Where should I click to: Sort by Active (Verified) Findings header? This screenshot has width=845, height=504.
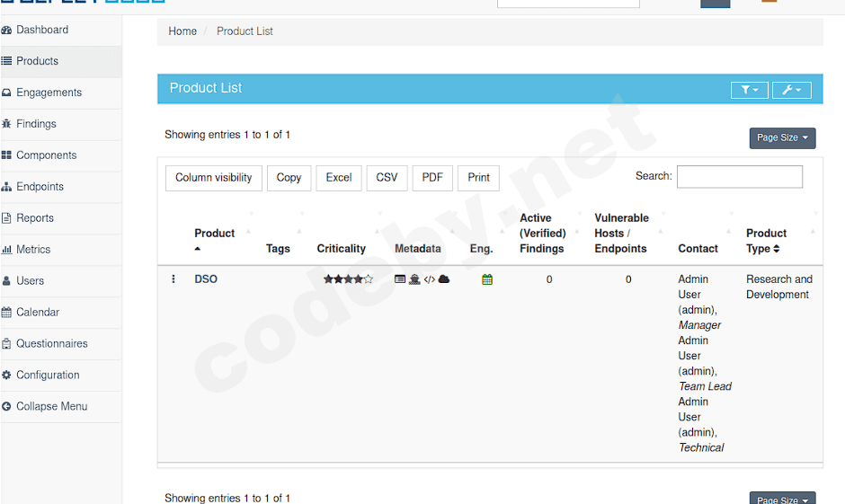pyautogui.click(x=543, y=234)
